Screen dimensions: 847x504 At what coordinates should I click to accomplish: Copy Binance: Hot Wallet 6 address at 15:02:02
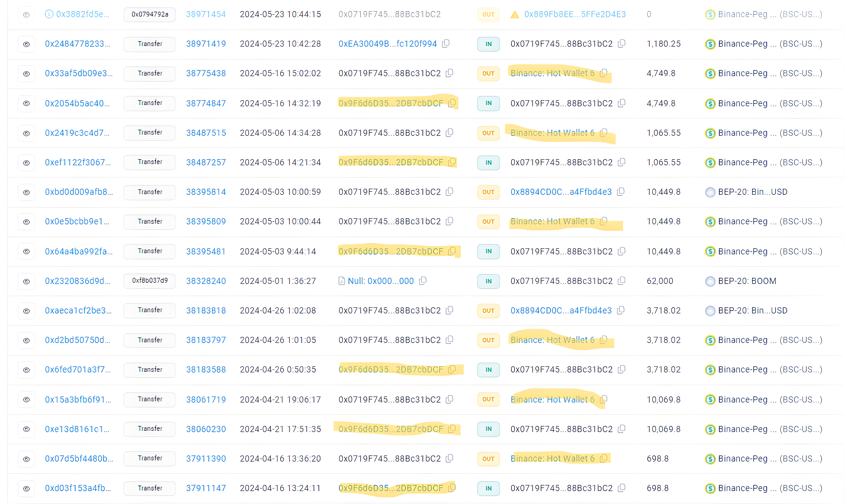click(x=604, y=73)
